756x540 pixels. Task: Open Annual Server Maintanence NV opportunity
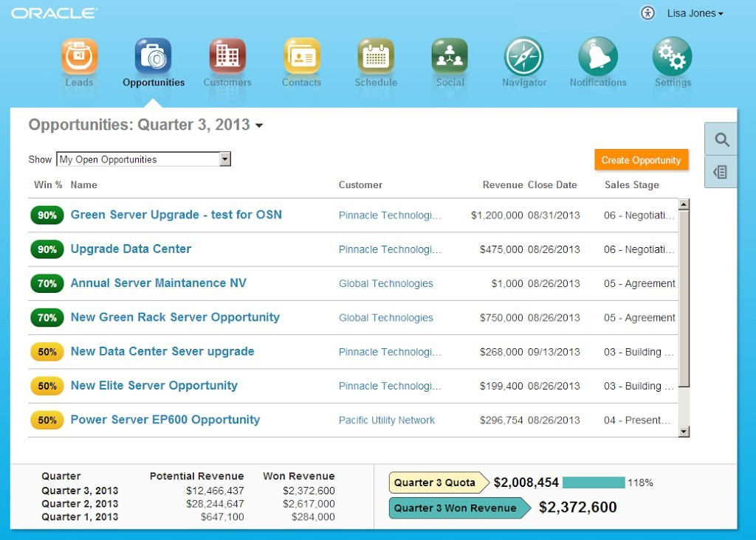click(x=158, y=283)
